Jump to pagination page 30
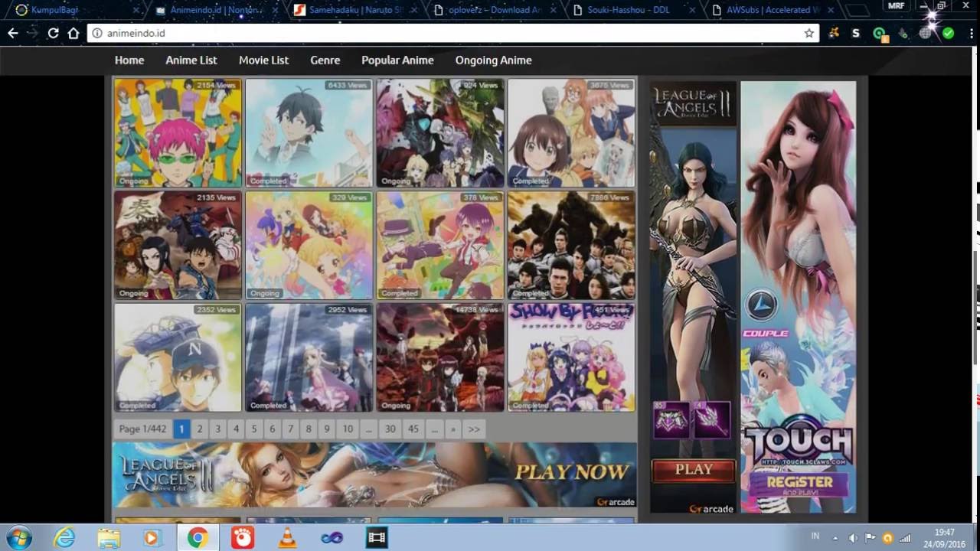The image size is (980, 551). 390,429
